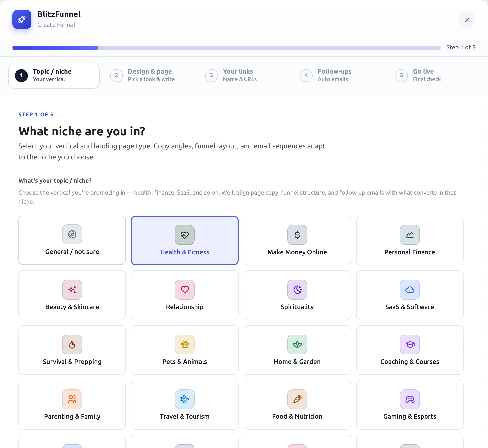Click the carrot icon for Food & Nutrition
The width and height of the screenshot is (488, 448).
tap(297, 399)
